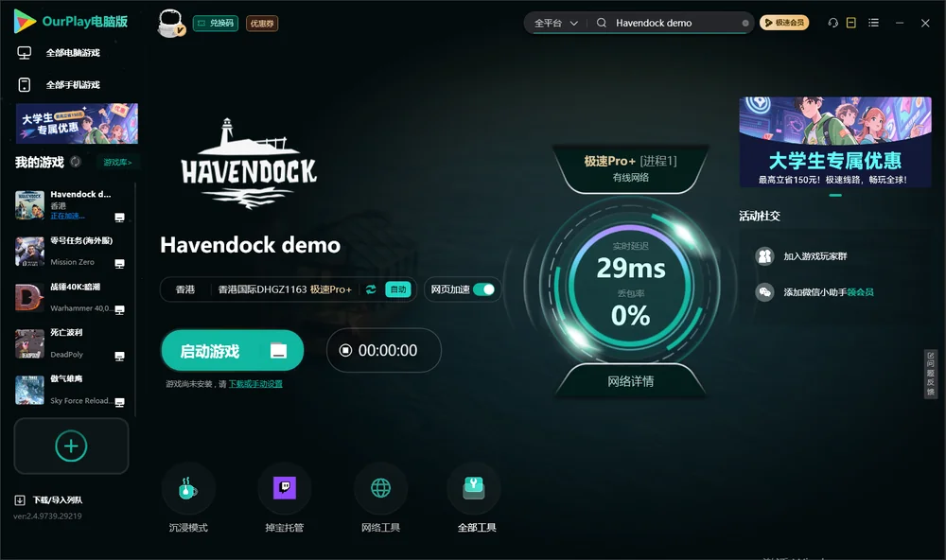Click the user avatar icon
This screenshot has height=560, width=946.
coord(170,23)
